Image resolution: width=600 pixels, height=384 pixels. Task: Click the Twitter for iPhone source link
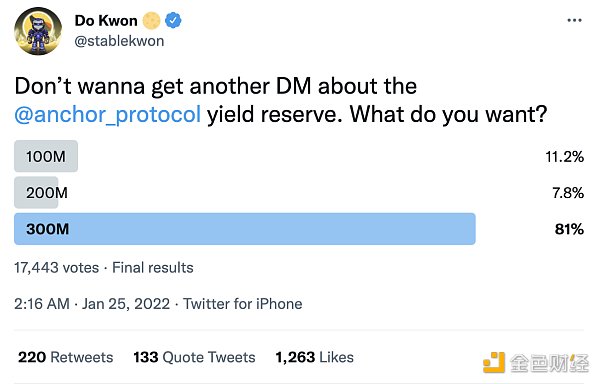(x=243, y=304)
